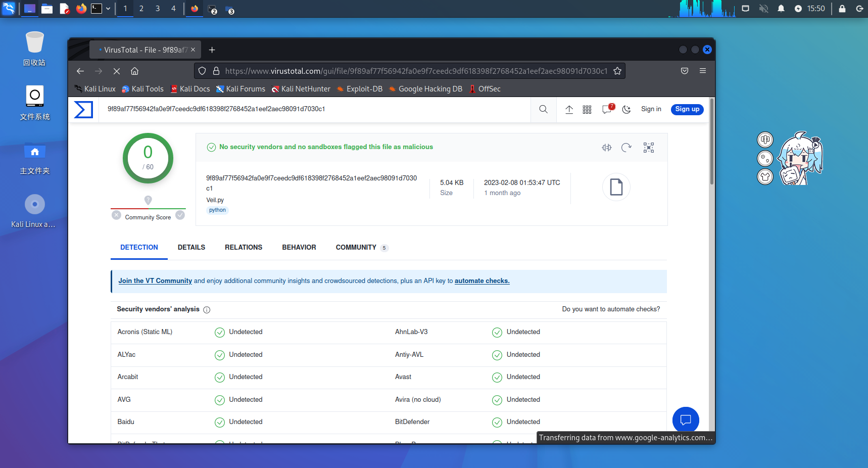
Task: Open Kali application menu in taskbar
Action: click(9, 9)
